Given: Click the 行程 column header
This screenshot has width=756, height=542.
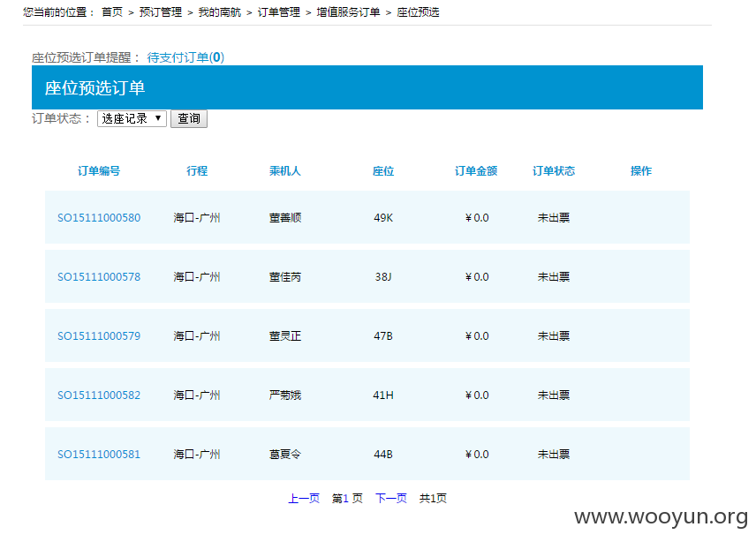Looking at the screenshot, I should click(197, 171).
